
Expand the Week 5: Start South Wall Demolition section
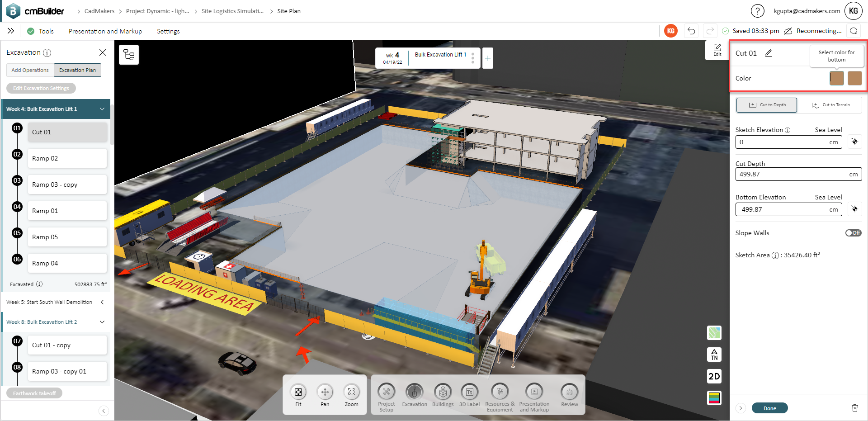[x=102, y=302]
